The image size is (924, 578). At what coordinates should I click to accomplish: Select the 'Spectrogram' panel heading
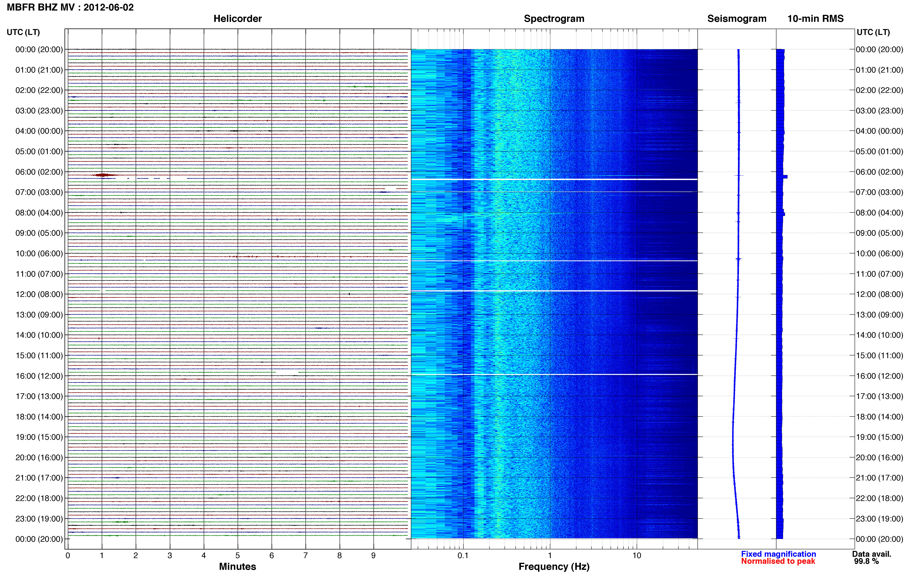tap(554, 19)
